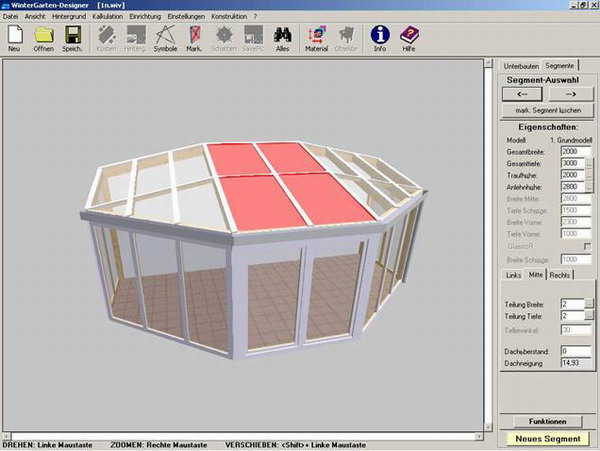This screenshot has width=600, height=451.
Task: Open the picker button beside Teilung Tiefe
Action: [589, 316]
